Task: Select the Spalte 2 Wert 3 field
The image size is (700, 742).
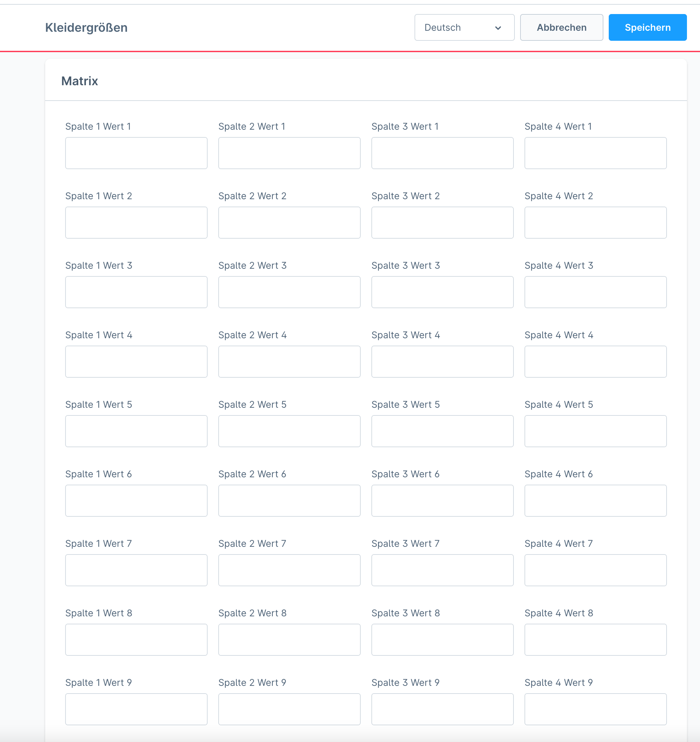Action: (289, 292)
